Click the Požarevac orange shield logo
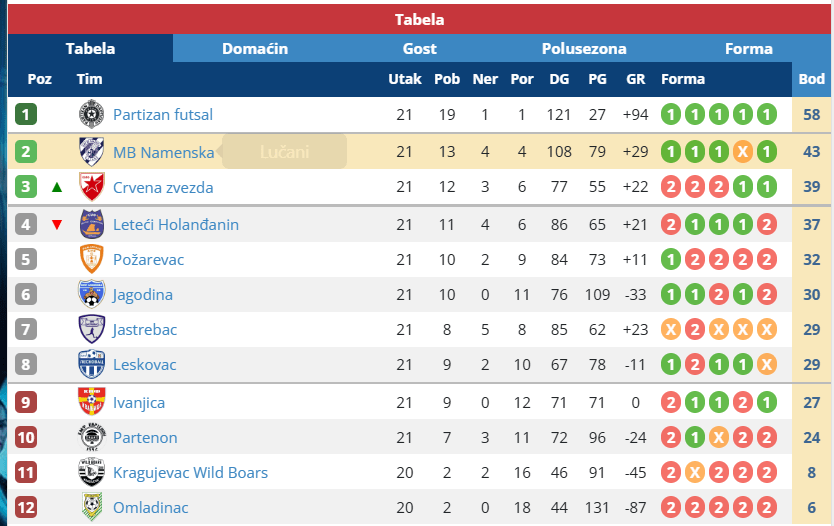834x526 pixels. pos(91,259)
